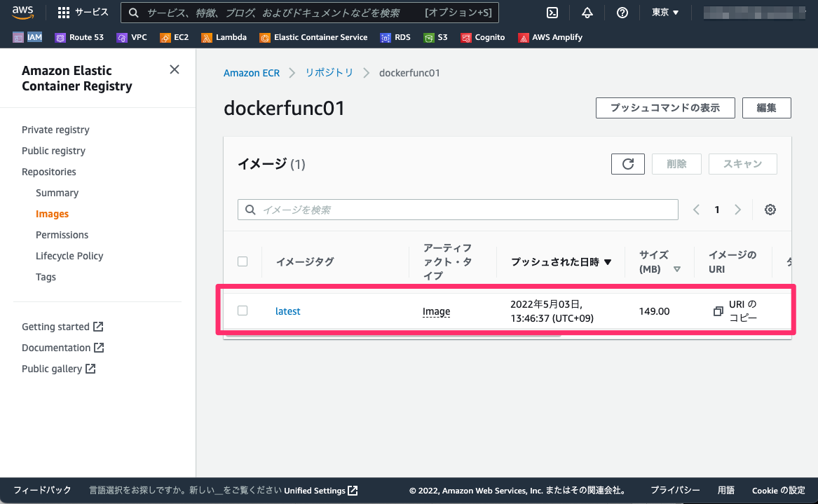
Task: Click the horizontal table scrollbar
Action: 394,336
